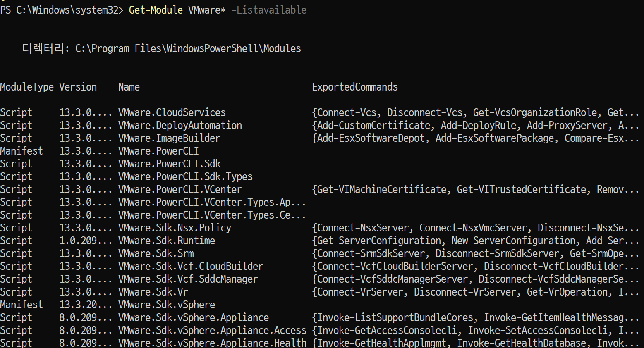Click the {Connect-NsxServer exported commands
The width and height of the screenshot is (644, 348).
(x=476, y=228)
